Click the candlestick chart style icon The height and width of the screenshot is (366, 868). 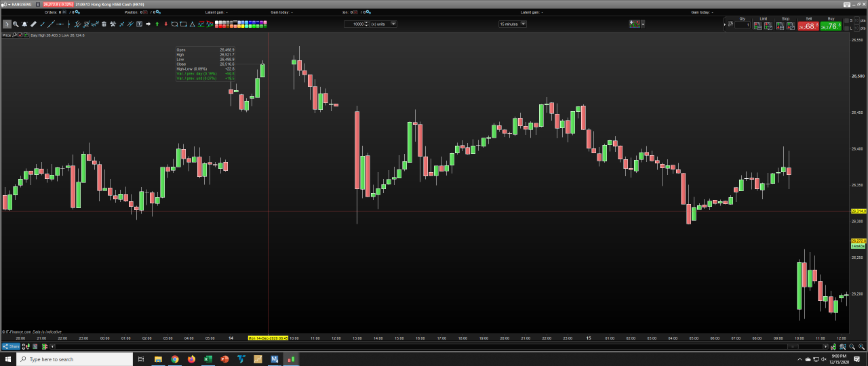point(634,24)
